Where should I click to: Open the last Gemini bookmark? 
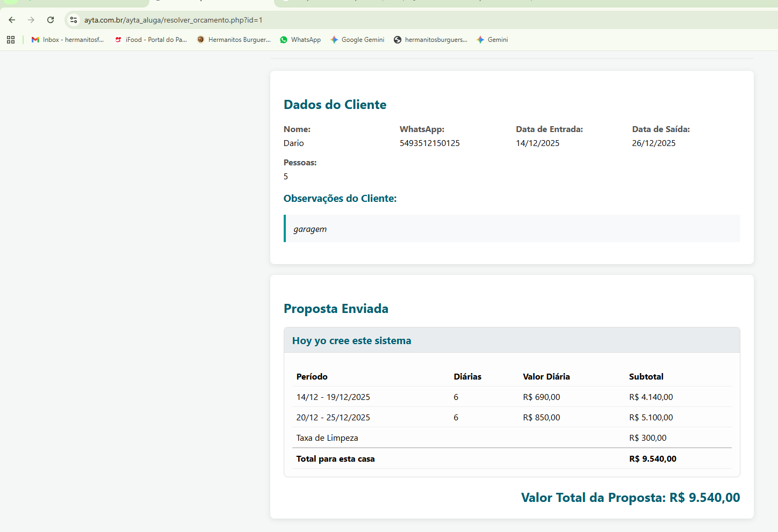pyautogui.click(x=492, y=40)
